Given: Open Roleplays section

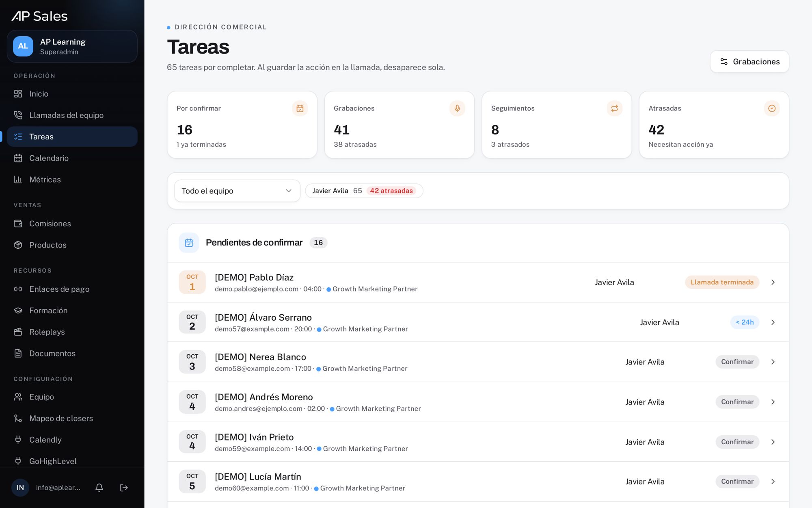Looking at the screenshot, I should pos(72,332).
